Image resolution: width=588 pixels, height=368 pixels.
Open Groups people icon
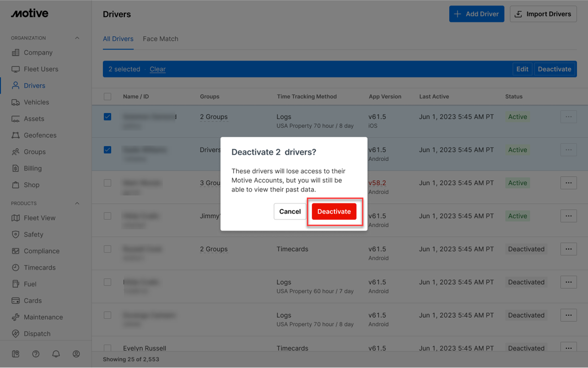click(16, 152)
